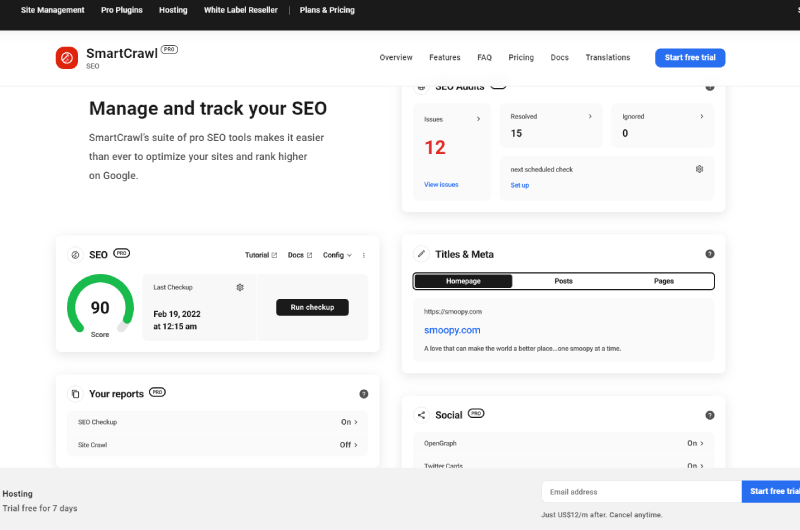800x530 pixels.
Task: Click the Your reports document icon
Action: [x=76, y=393]
